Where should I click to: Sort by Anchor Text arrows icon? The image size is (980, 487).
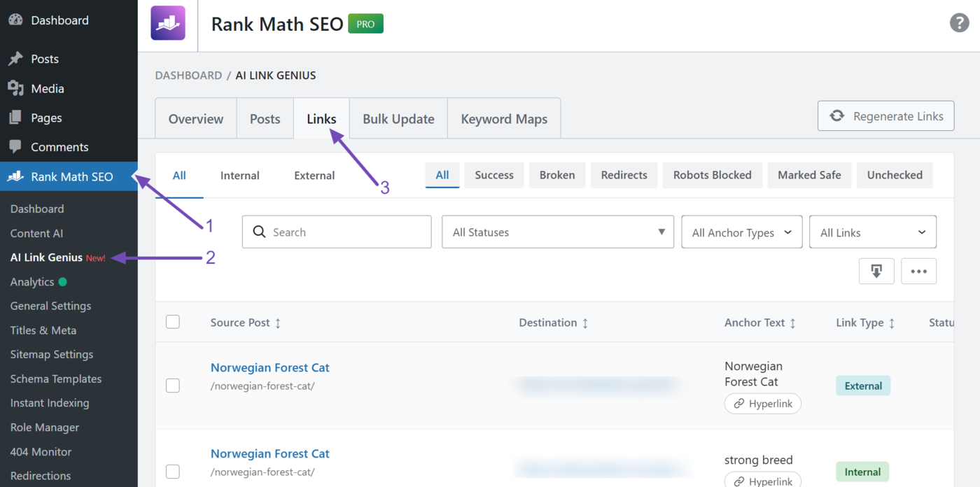click(x=793, y=323)
